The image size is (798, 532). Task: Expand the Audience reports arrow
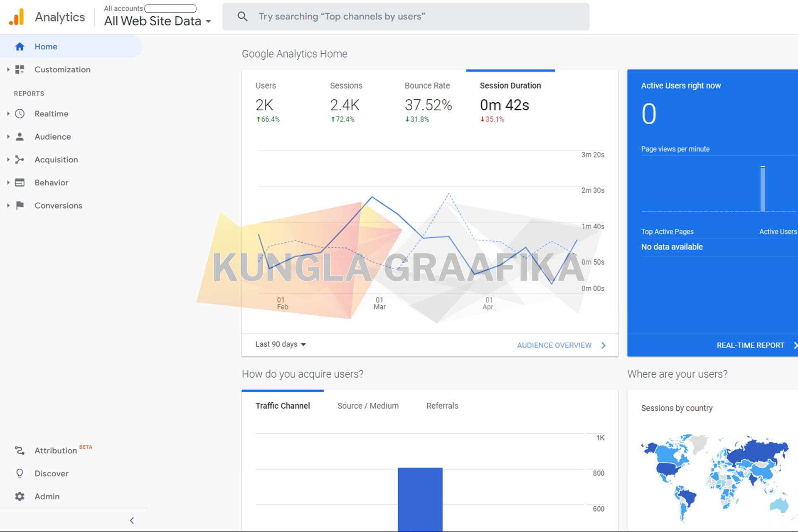[8, 136]
